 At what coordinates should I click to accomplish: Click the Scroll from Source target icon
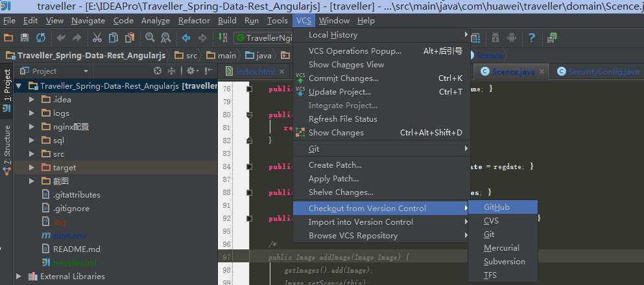click(x=158, y=71)
